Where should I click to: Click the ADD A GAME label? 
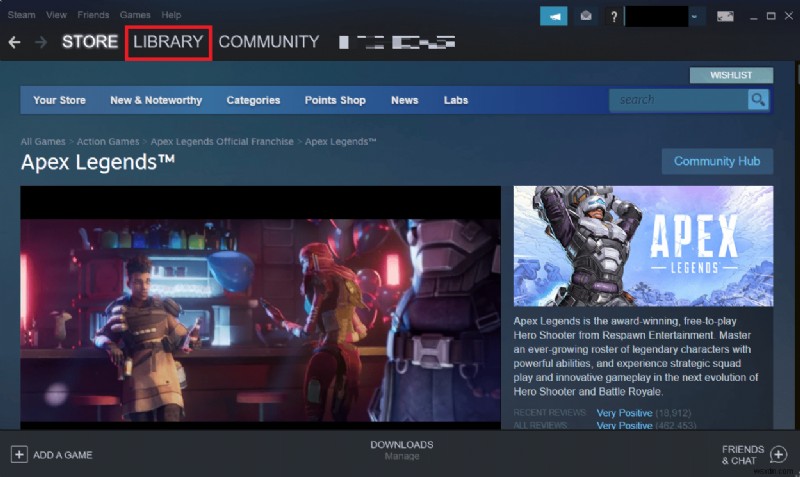[63, 455]
